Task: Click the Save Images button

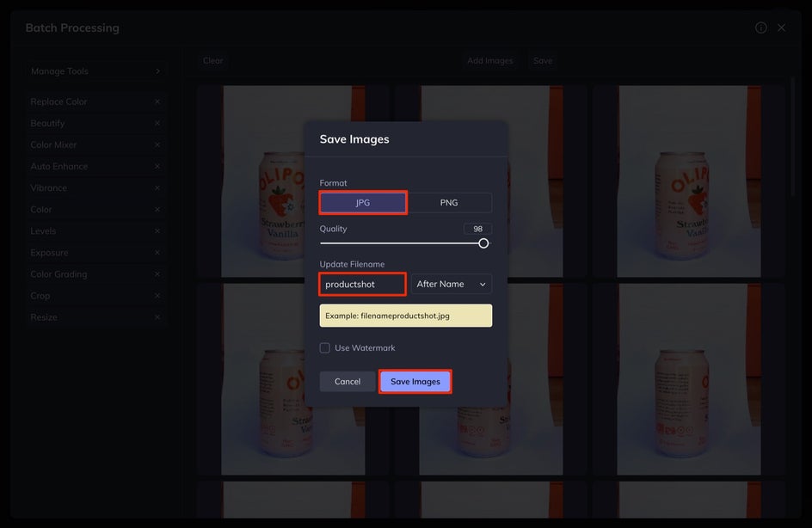Action: [x=415, y=382]
